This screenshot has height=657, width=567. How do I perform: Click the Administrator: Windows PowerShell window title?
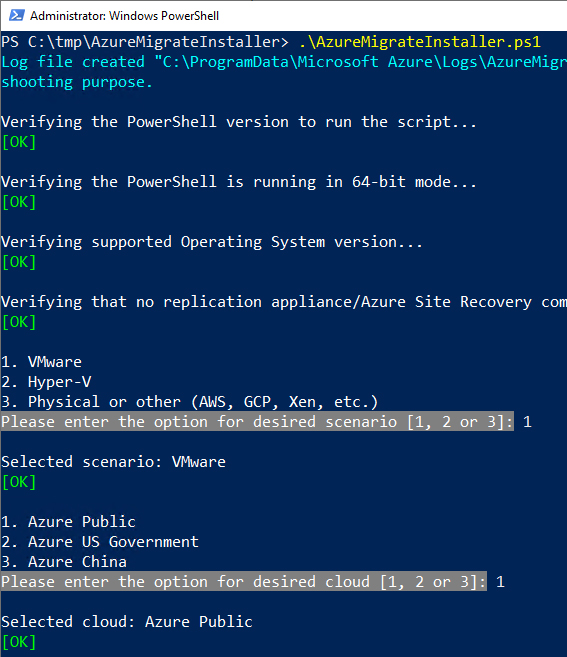pos(124,16)
